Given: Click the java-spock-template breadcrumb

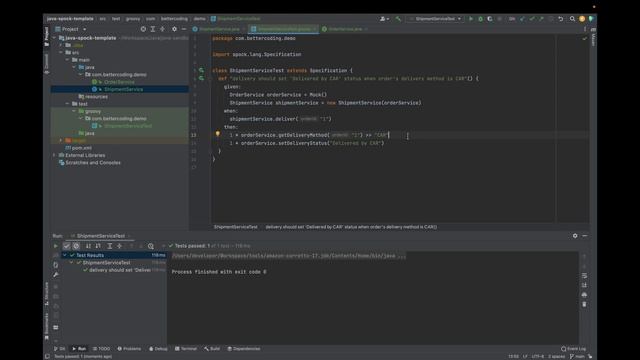Looking at the screenshot, I should point(70,19).
